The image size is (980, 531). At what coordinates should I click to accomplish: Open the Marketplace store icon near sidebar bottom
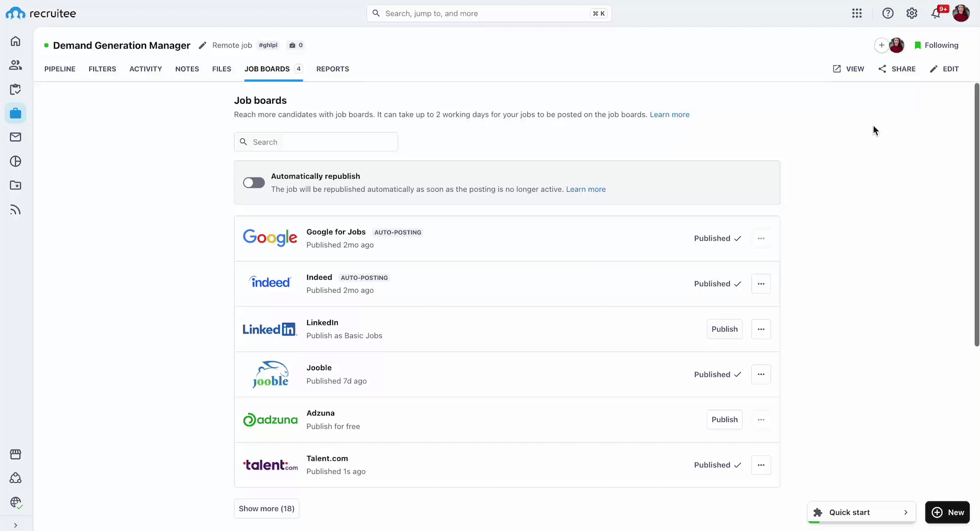(15, 454)
